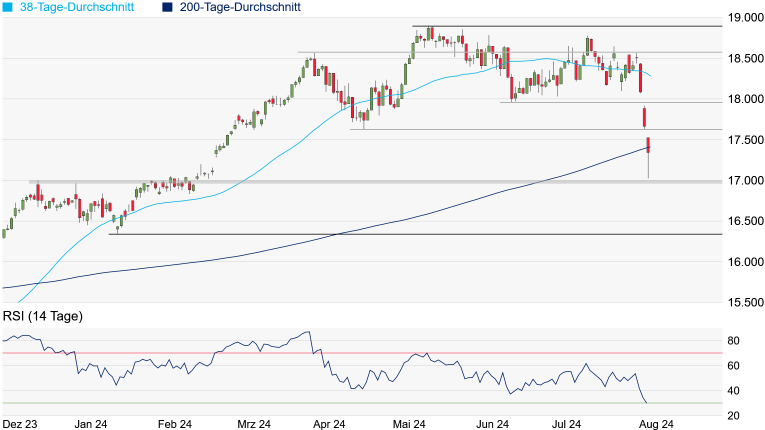
Task: Click the RSI axis value 20
Action: pos(733,416)
